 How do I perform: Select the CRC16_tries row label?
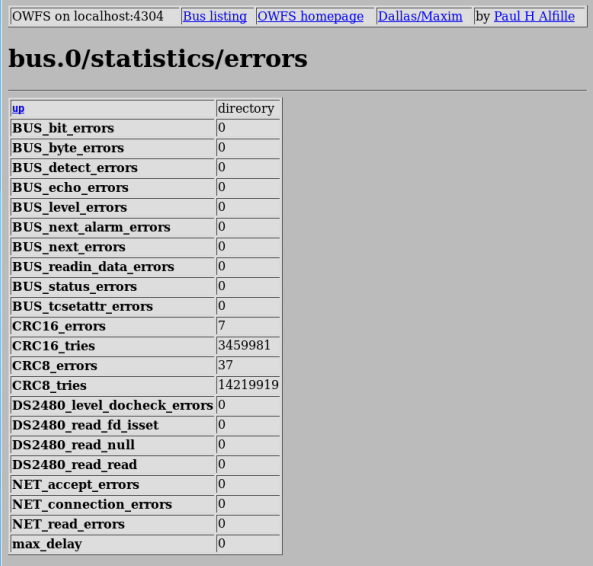[x=54, y=346]
